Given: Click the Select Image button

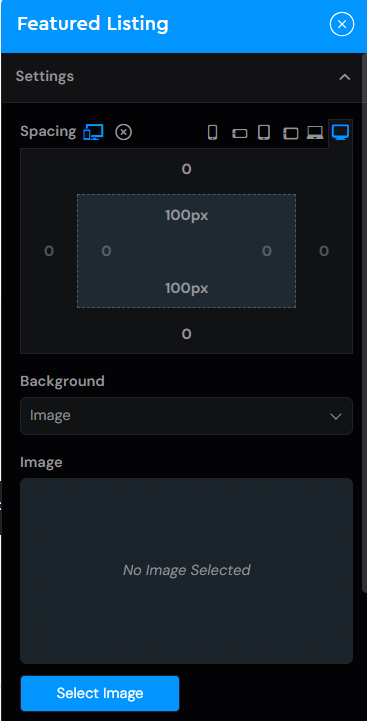Looking at the screenshot, I should click(100, 693).
